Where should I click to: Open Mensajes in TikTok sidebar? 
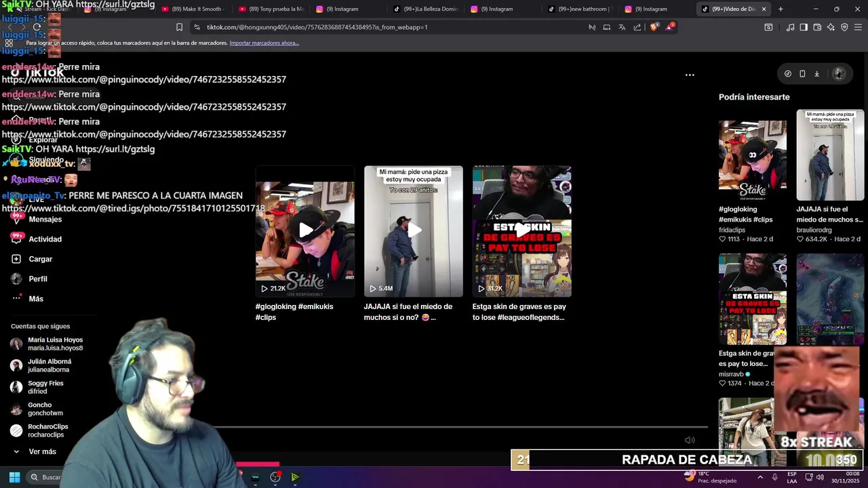point(45,219)
